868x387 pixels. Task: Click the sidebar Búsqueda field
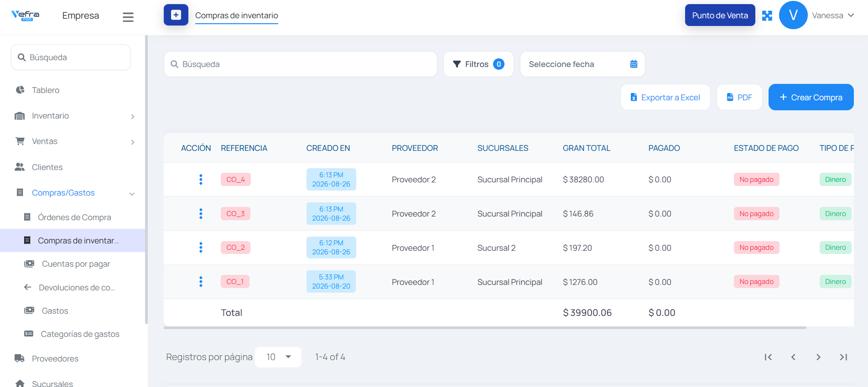[x=71, y=57]
